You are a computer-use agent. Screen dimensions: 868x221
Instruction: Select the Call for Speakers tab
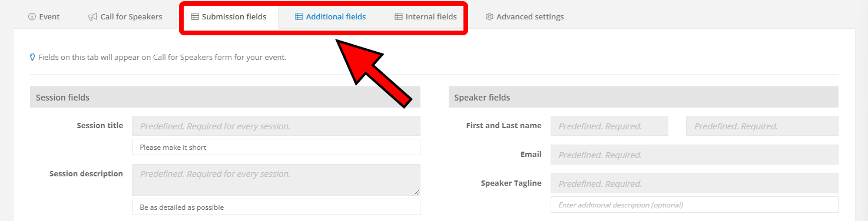coord(125,17)
